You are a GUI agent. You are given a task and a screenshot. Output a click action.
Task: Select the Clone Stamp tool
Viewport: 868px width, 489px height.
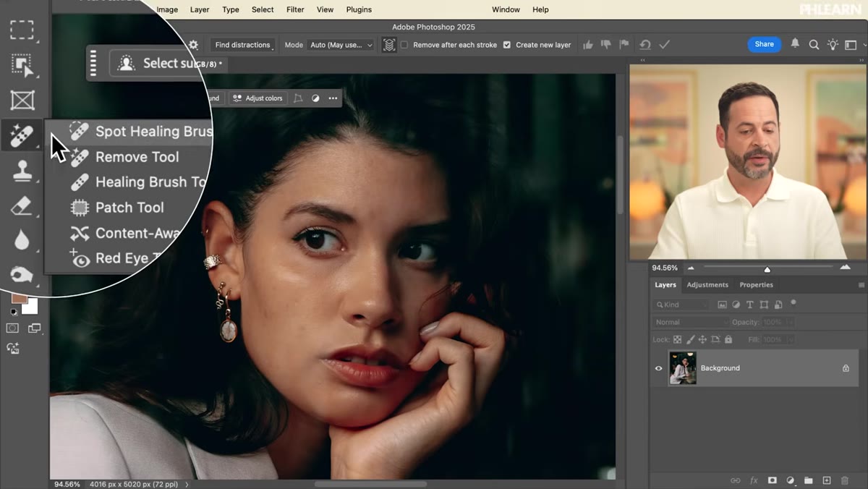pyautogui.click(x=22, y=171)
